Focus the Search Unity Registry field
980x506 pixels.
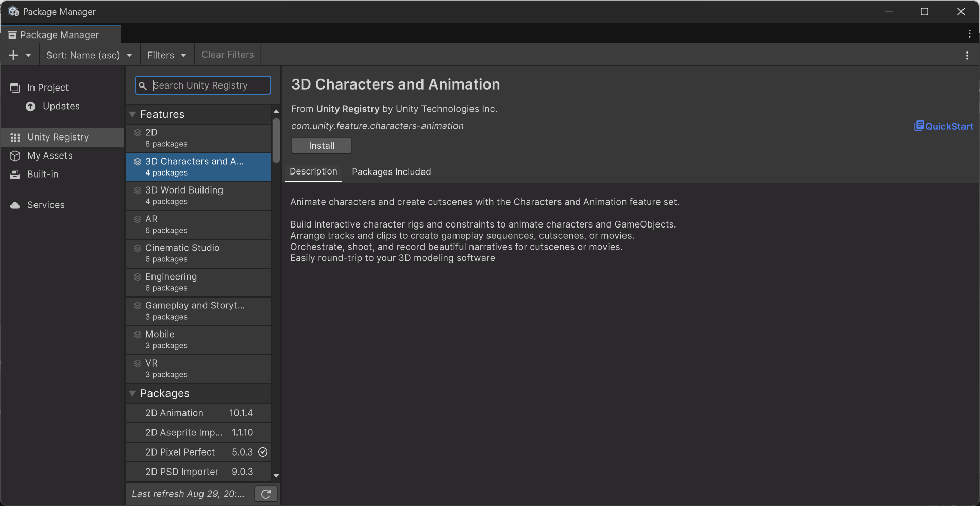pyautogui.click(x=203, y=85)
